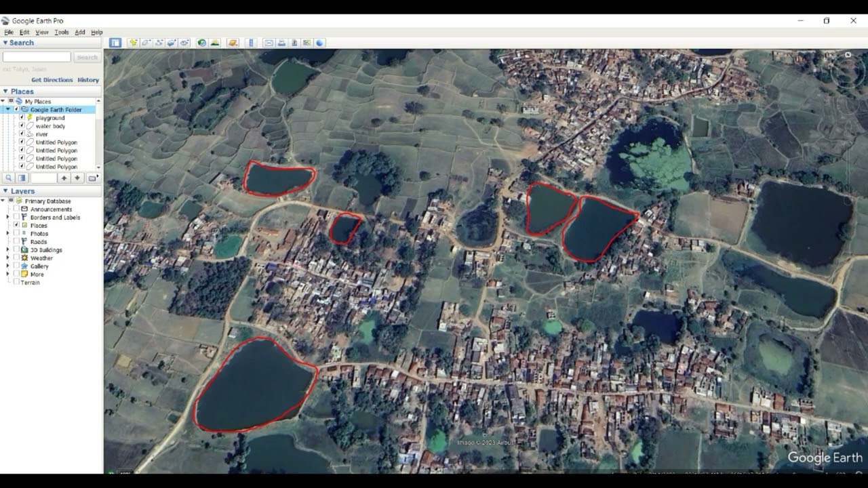Collapse the My Places tree node

[3, 101]
